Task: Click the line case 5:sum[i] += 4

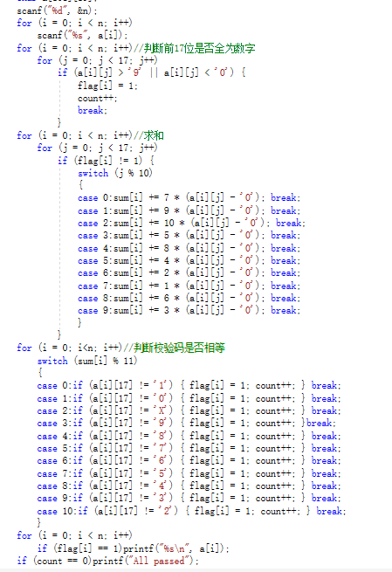Action: (189, 260)
